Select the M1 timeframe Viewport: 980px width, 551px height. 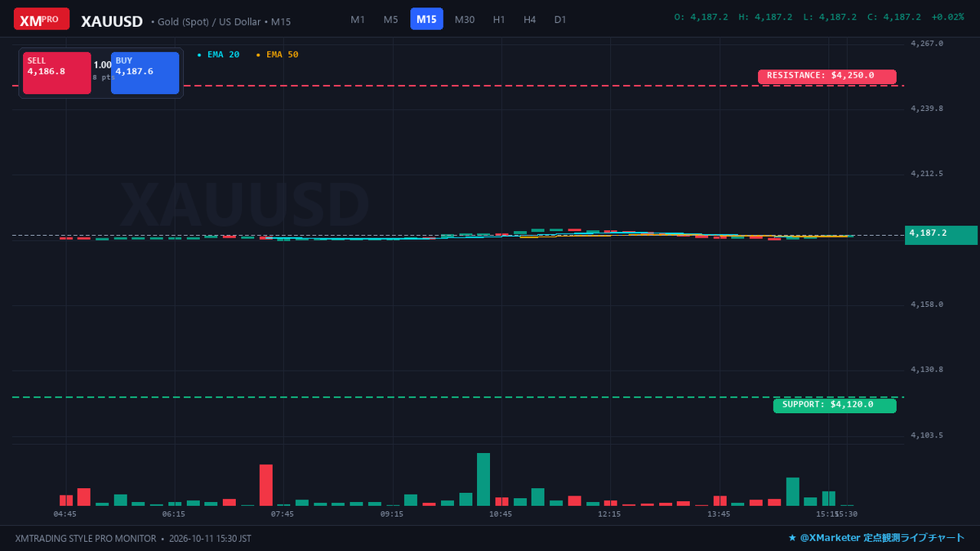point(358,19)
